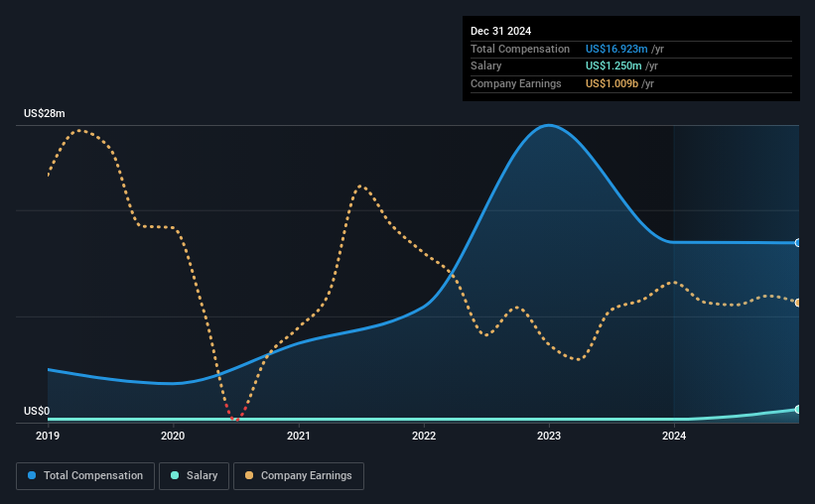Click the Salary row label in tooltip
815x504 pixels.
coord(486,66)
